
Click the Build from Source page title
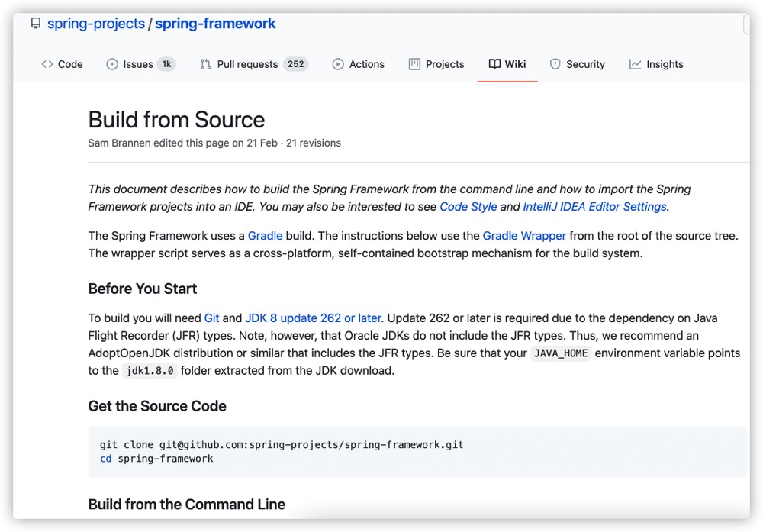(x=177, y=120)
